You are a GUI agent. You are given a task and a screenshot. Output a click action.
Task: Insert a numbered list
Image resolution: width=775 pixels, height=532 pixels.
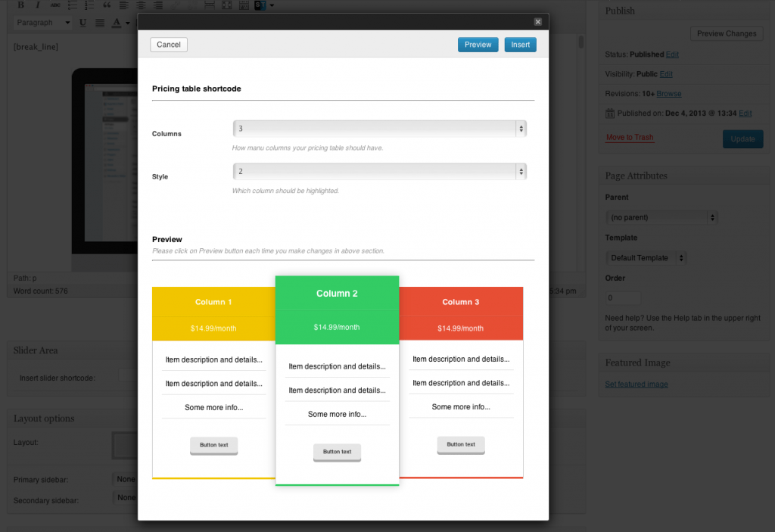(x=89, y=5)
